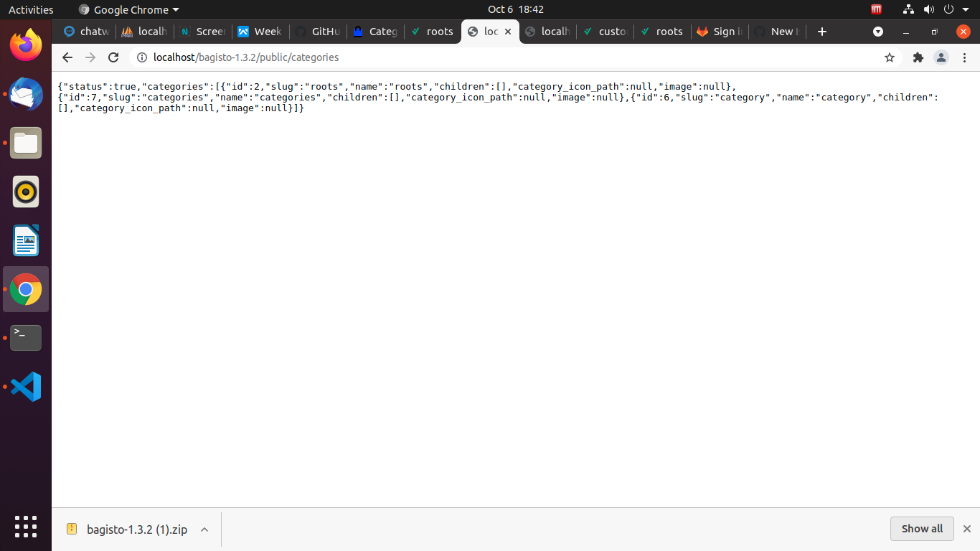Click Show all downloads button

[x=922, y=529]
